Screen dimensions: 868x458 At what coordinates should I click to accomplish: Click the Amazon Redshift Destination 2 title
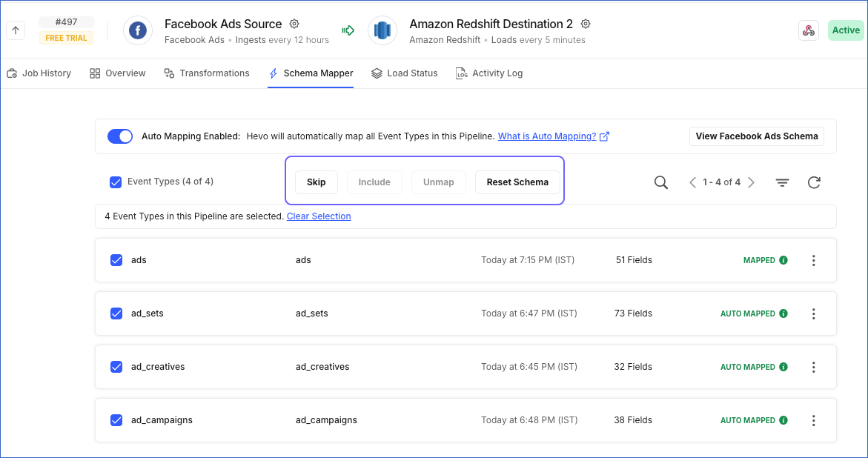pyautogui.click(x=491, y=24)
